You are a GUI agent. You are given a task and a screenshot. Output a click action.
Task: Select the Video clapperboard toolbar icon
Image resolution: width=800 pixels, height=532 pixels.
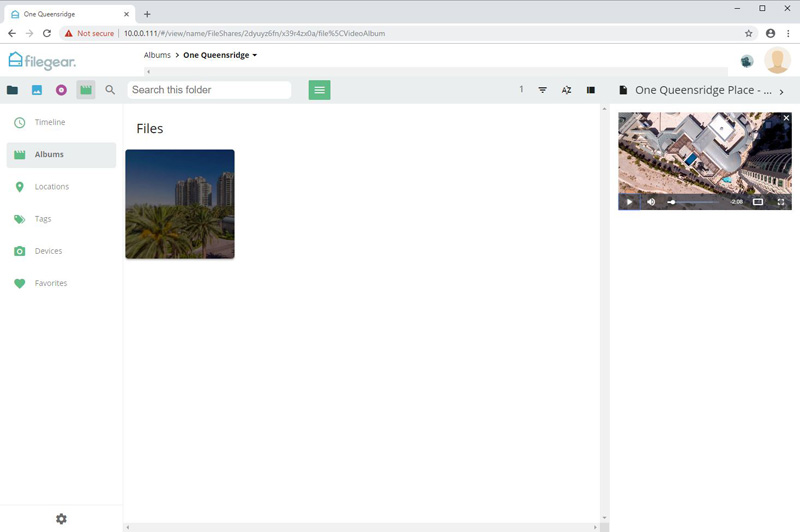coord(86,90)
